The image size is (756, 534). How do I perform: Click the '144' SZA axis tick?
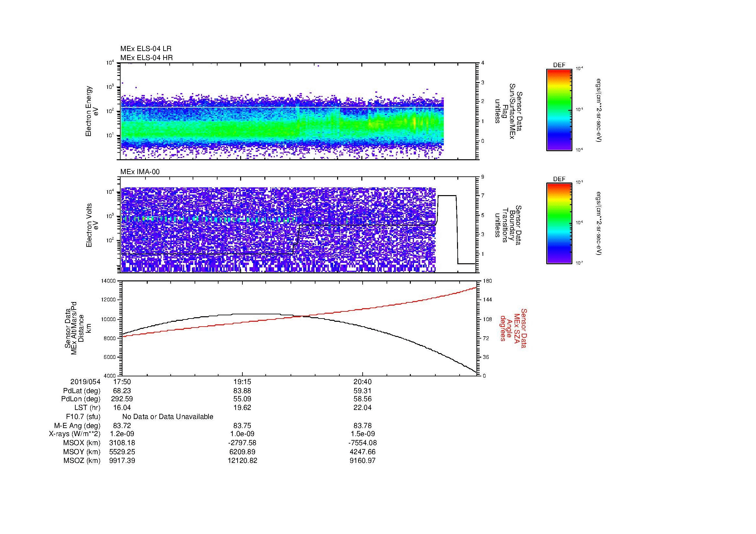[487, 300]
